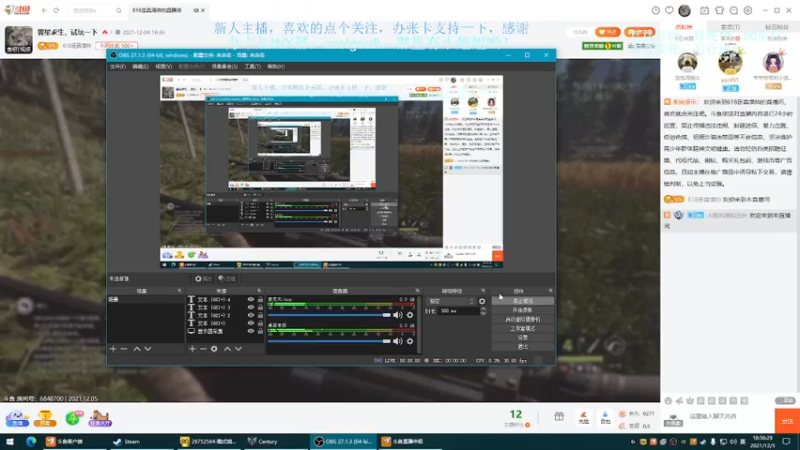Adjust microphone/Aux volume slider
This screenshot has height=450, width=800.
coord(329,315)
